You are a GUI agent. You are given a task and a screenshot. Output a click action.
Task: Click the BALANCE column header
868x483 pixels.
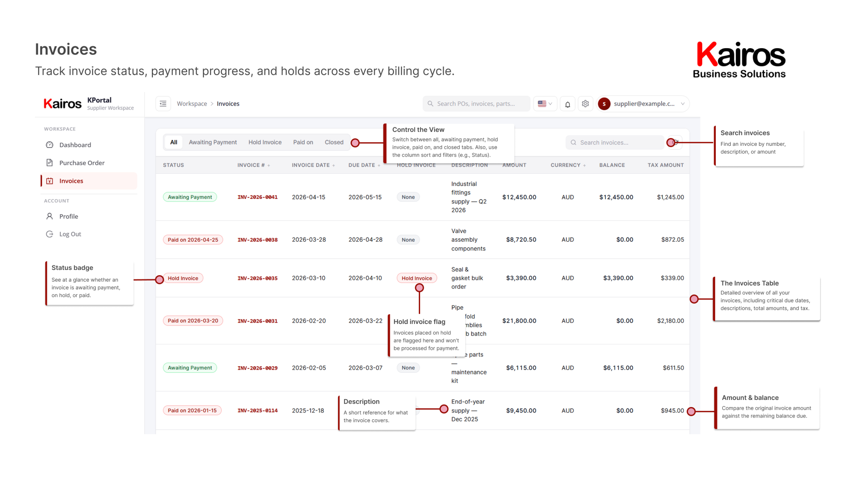[x=612, y=165]
